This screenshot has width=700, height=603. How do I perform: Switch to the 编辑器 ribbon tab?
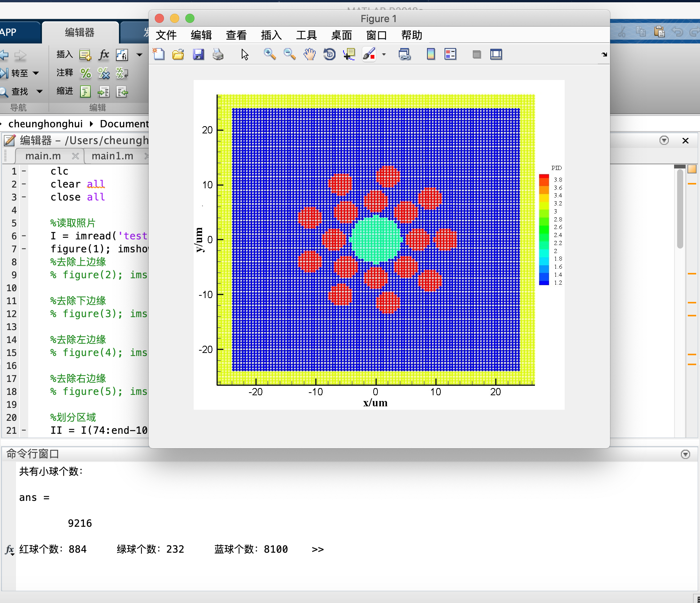click(x=80, y=33)
